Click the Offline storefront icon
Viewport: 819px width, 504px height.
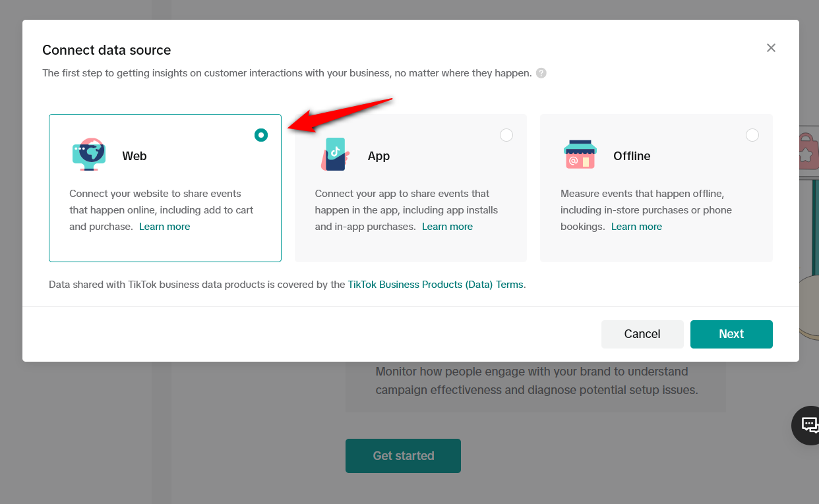(x=580, y=155)
